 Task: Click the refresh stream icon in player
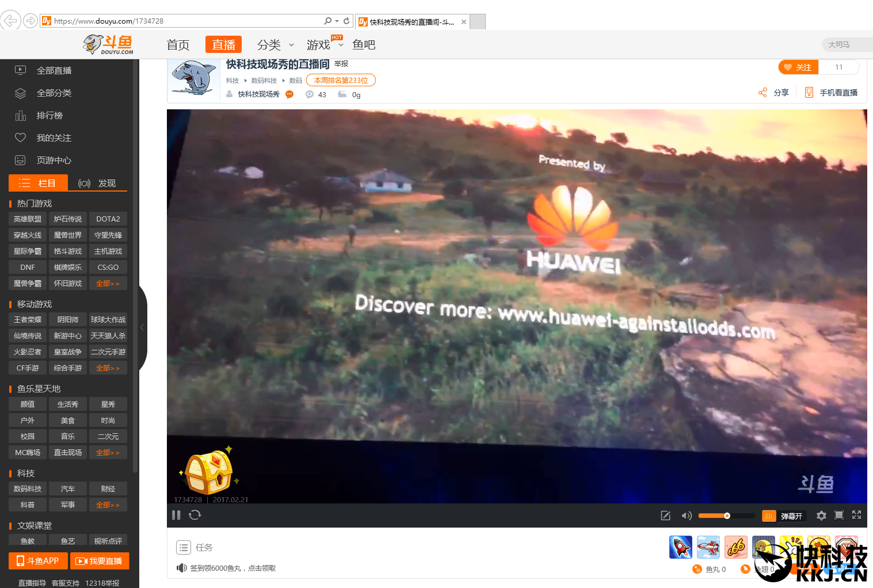[x=195, y=515]
